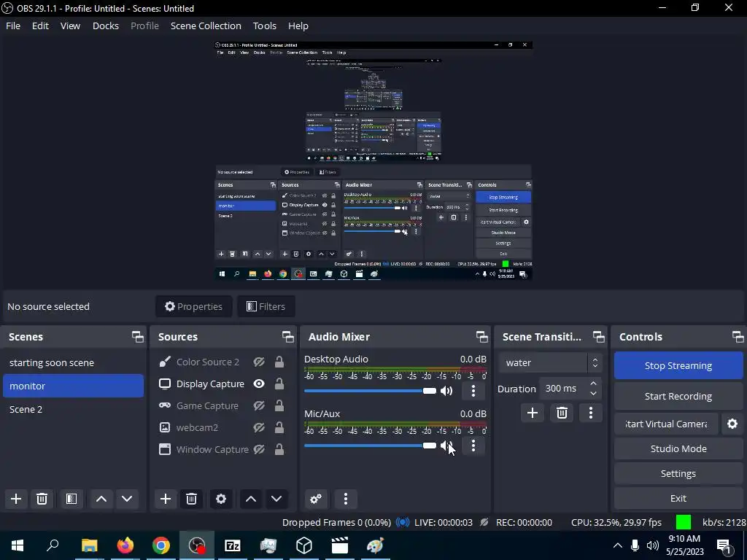Unlock Color Source 2

[x=279, y=362]
